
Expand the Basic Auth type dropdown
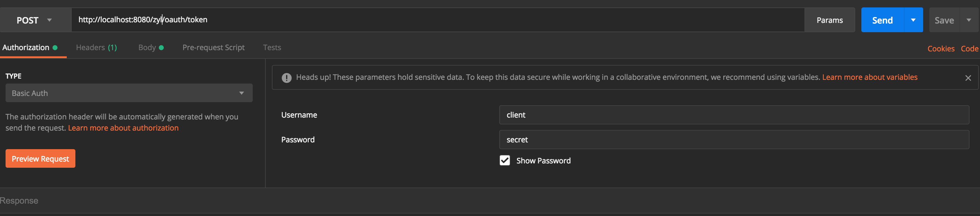[129, 93]
